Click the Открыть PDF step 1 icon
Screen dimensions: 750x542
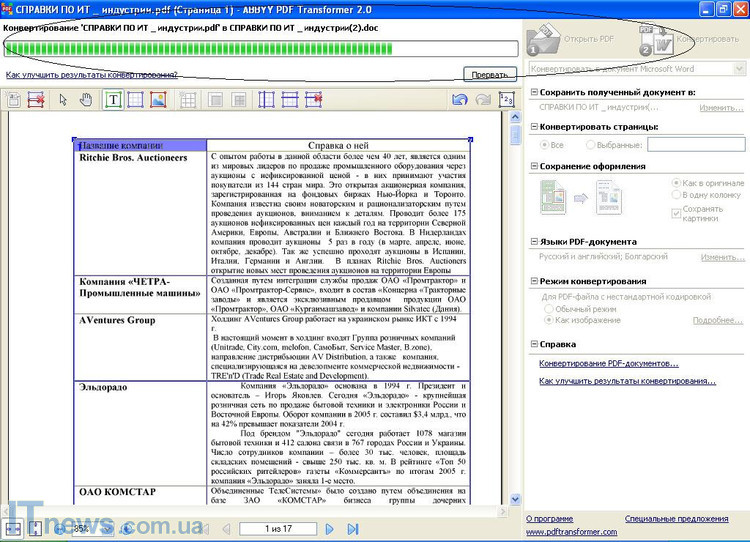(544, 39)
